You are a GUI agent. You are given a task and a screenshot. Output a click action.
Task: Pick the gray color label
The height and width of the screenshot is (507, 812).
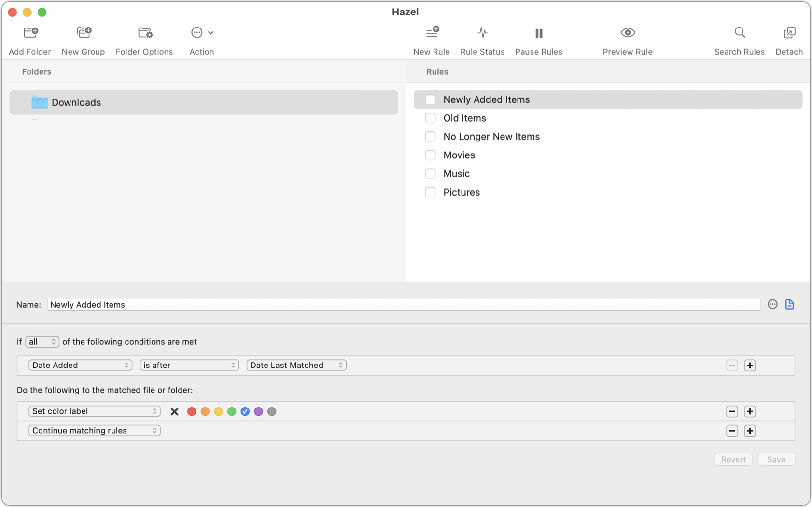tap(272, 411)
